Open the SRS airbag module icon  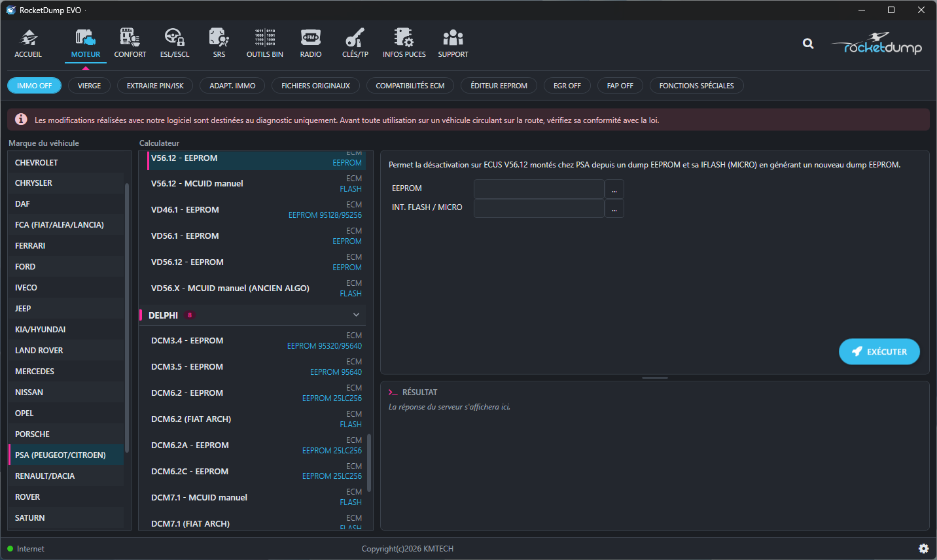point(219,43)
